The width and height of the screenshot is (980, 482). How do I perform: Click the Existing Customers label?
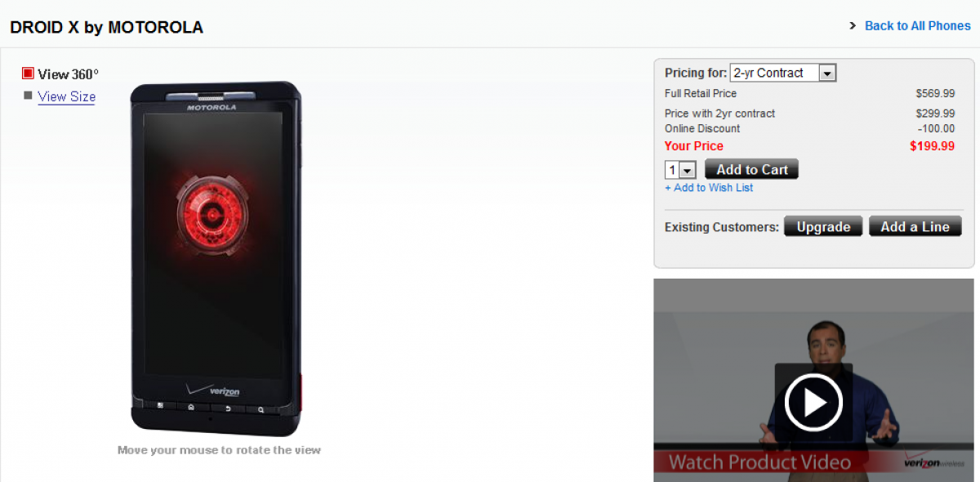pos(722,227)
